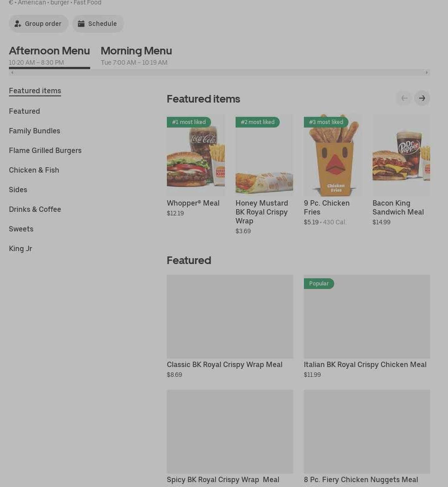Click the Honey Mustard BK Royal Crispy Wrap image
The height and width of the screenshot is (487, 448).
pyautogui.click(x=264, y=155)
